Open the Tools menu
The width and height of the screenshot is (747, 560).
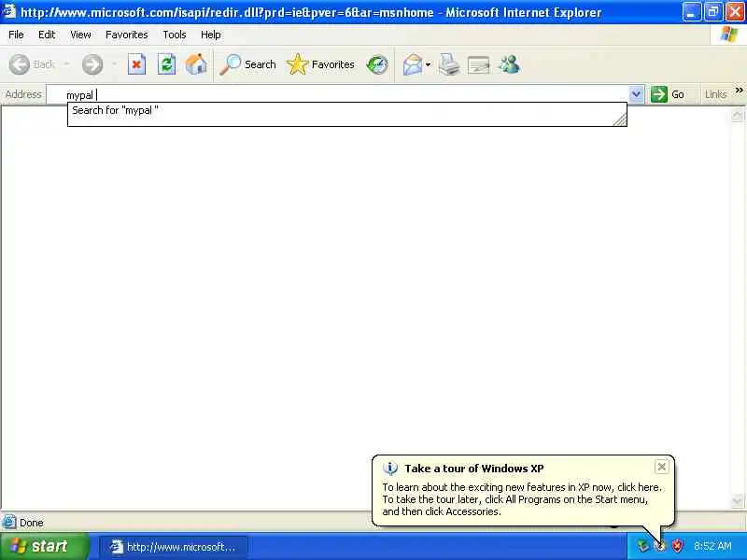pyautogui.click(x=175, y=35)
